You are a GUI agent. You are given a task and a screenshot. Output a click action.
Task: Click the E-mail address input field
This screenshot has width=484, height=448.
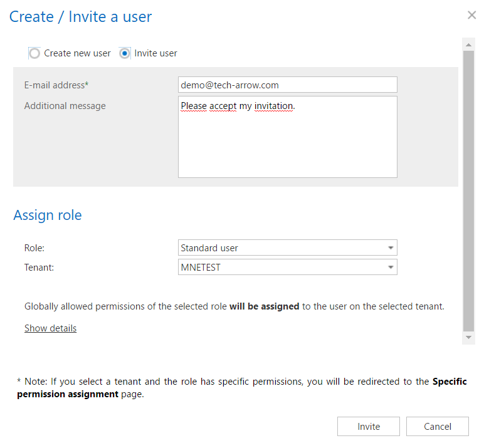tap(287, 85)
